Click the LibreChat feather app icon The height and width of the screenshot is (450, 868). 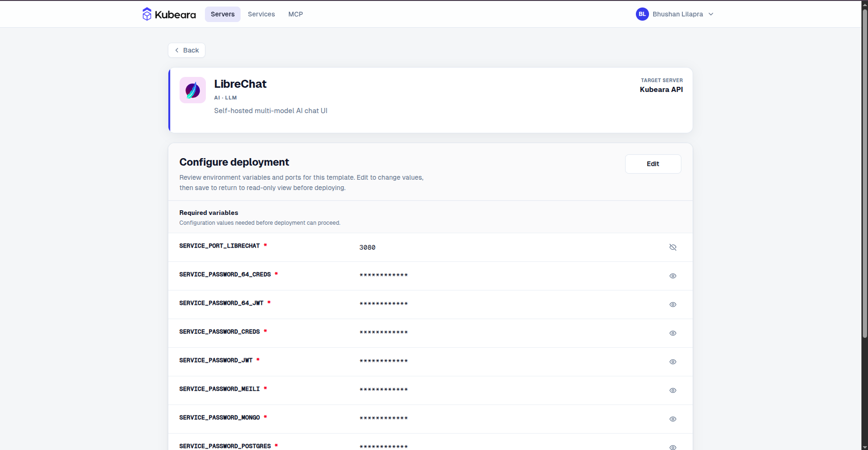(x=193, y=90)
